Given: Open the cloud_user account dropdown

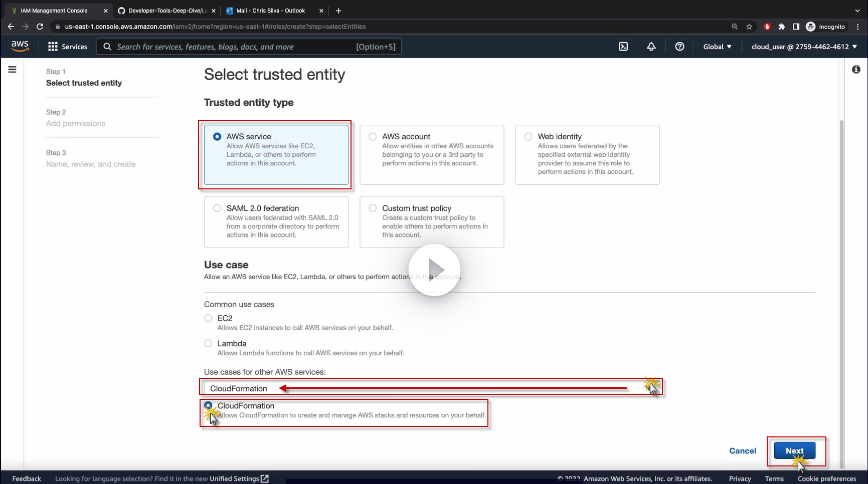Looking at the screenshot, I should (x=804, y=47).
